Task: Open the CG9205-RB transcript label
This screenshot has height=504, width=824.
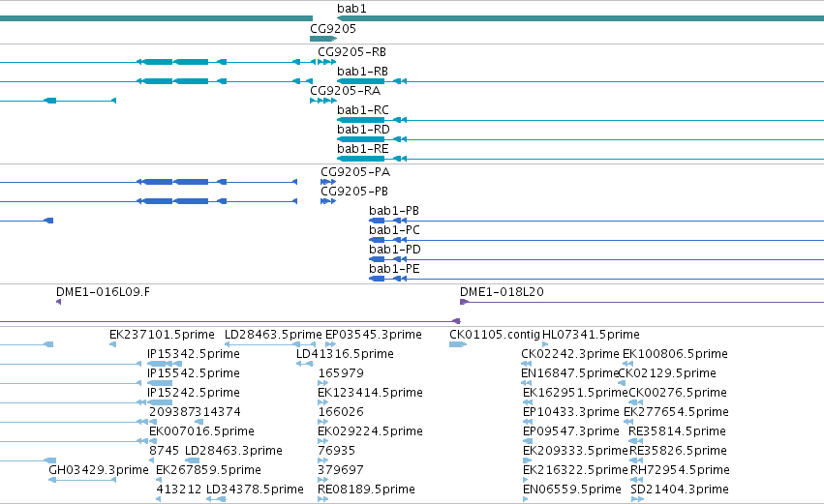Action: (x=352, y=52)
